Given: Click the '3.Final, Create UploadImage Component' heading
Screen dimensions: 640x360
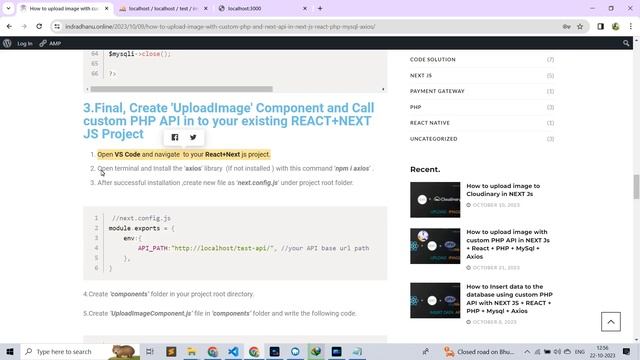Looking at the screenshot, I should coord(229,121).
